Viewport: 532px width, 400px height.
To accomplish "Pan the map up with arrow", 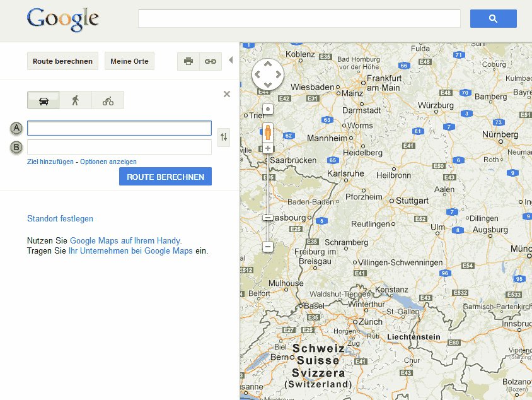I will click(268, 64).
